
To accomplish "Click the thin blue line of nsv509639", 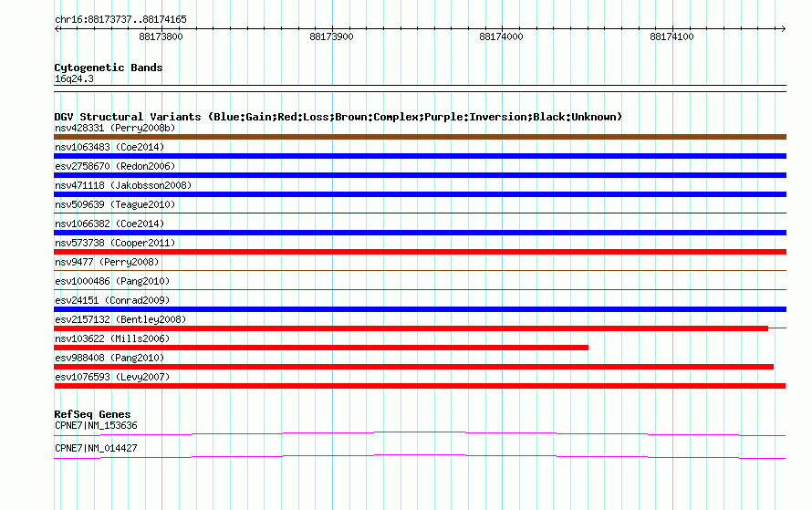I will (x=420, y=213).
